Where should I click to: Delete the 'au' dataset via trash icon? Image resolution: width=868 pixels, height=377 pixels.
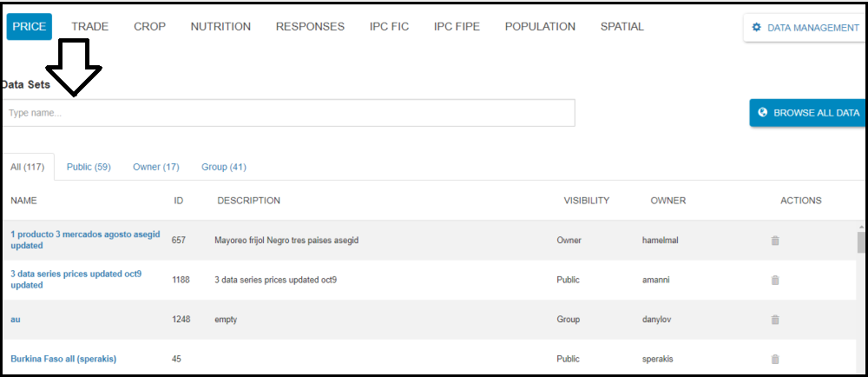(775, 320)
